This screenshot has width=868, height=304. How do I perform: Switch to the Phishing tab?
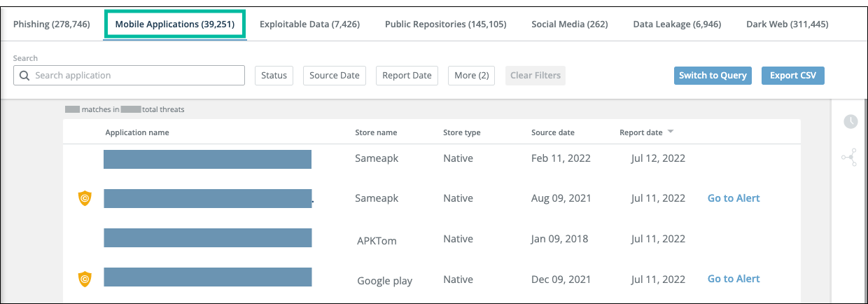coord(52,25)
